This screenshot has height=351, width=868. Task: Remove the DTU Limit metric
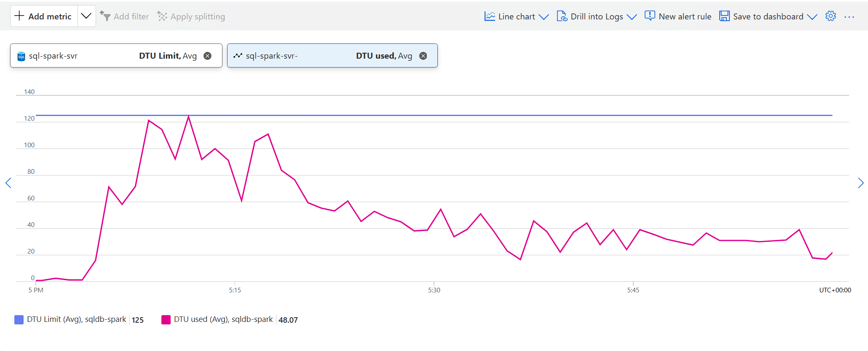[207, 56]
